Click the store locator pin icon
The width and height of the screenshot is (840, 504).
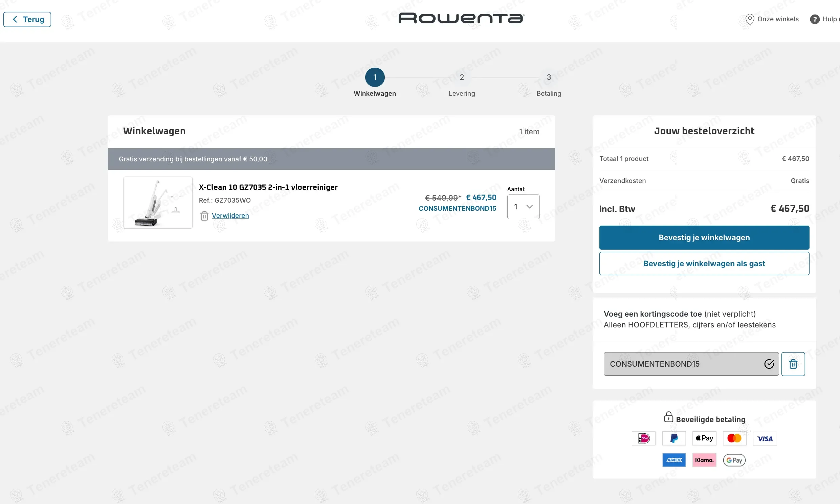coord(750,19)
